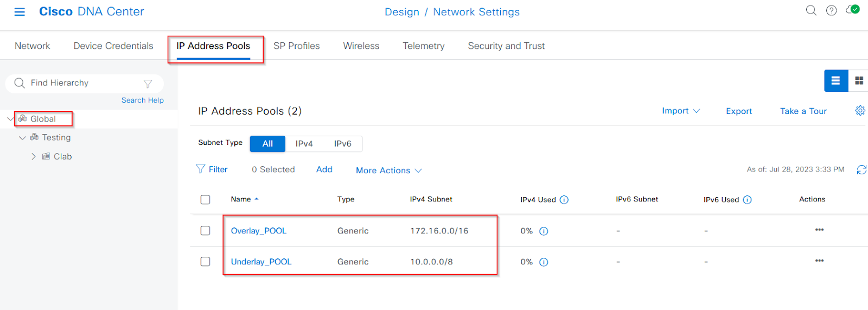Open the Device Credentials tab
This screenshot has height=310, width=868.
113,46
